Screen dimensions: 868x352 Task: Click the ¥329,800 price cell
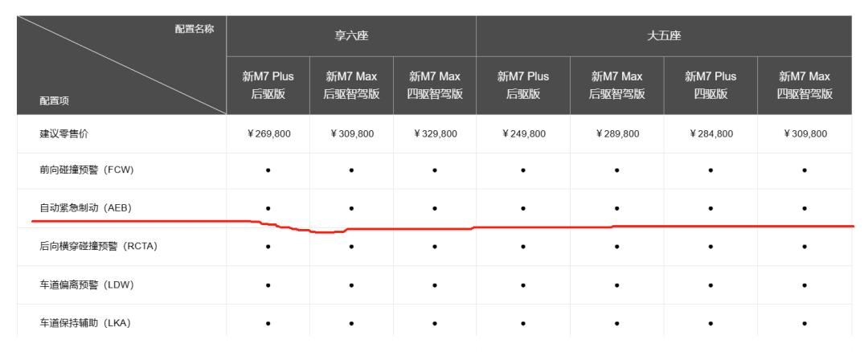tap(434, 134)
